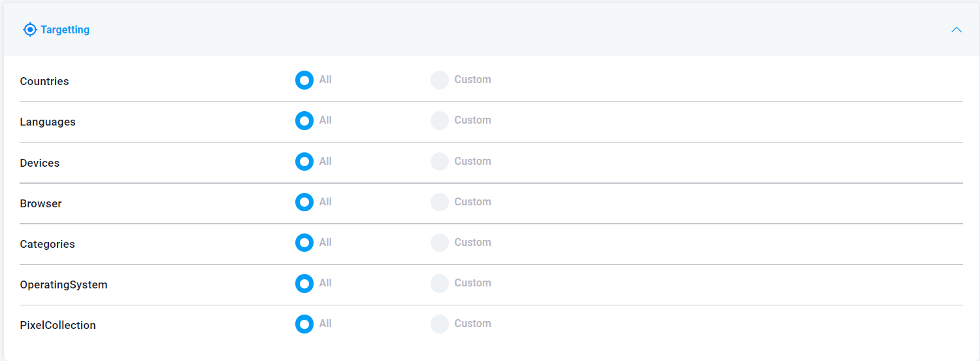Switch Browser targeting to Custom
Viewport: 980px width, 361px height.
click(440, 202)
